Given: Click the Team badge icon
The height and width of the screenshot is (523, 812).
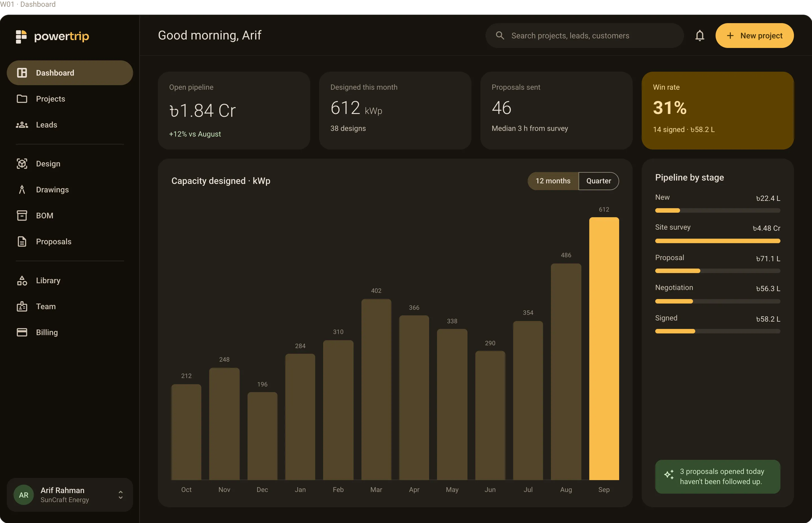Looking at the screenshot, I should pyautogui.click(x=22, y=306).
